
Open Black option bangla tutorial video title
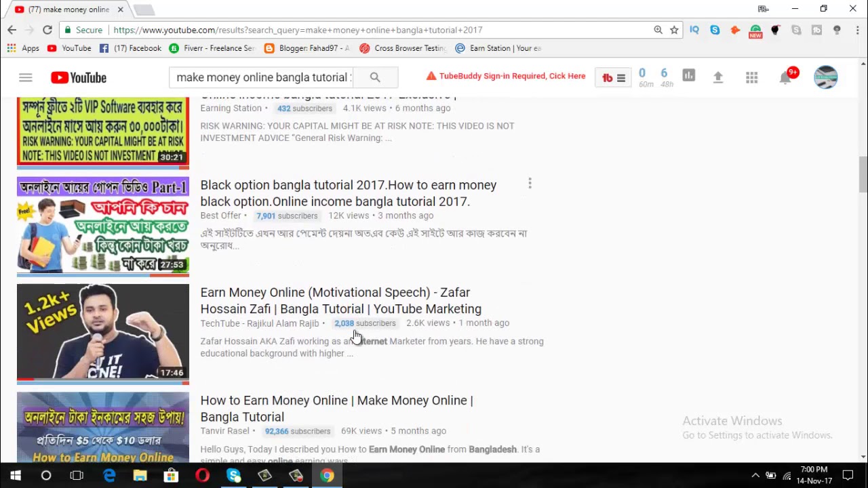(349, 193)
